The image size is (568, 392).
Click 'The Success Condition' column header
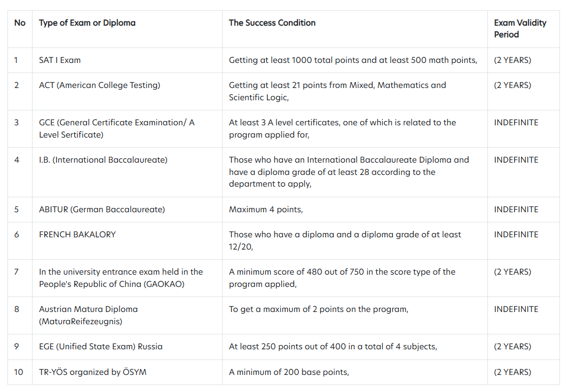pos(272,23)
